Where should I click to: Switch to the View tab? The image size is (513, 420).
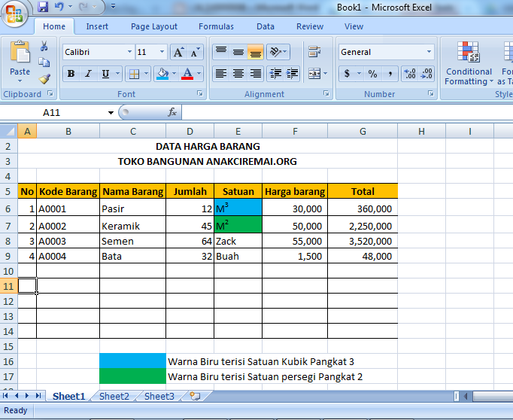(354, 26)
